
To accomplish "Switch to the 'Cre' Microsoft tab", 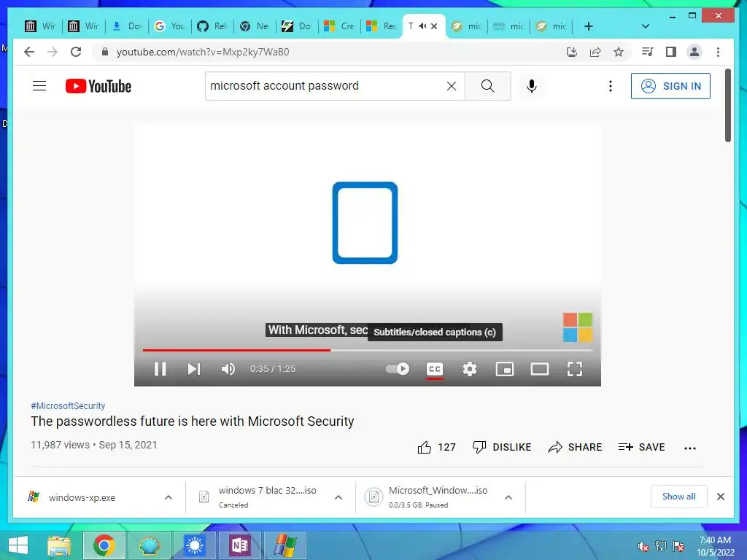I will pyautogui.click(x=339, y=26).
